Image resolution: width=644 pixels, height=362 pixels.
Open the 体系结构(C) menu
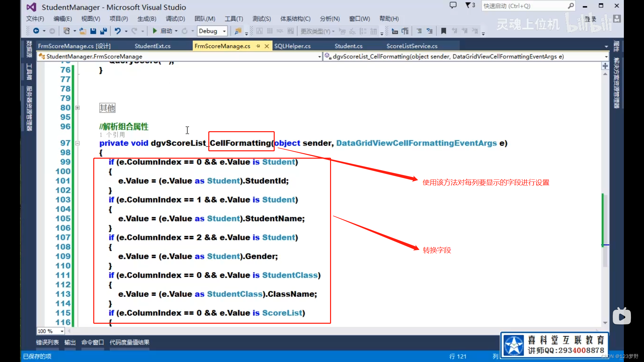click(296, 19)
